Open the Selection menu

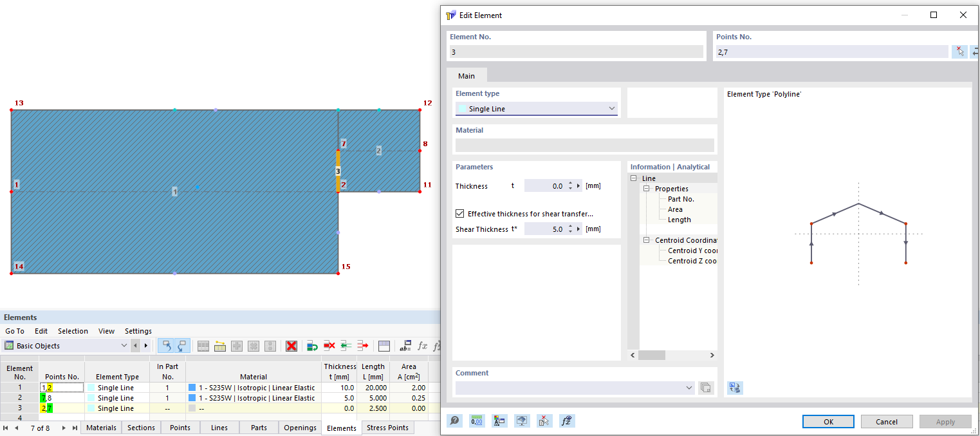[x=73, y=331]
